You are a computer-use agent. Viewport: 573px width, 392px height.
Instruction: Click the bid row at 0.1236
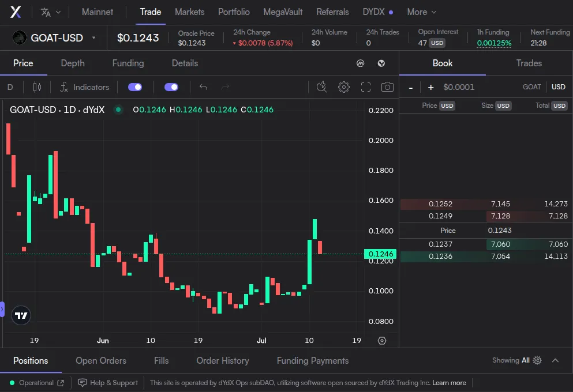tap(486, 256)
